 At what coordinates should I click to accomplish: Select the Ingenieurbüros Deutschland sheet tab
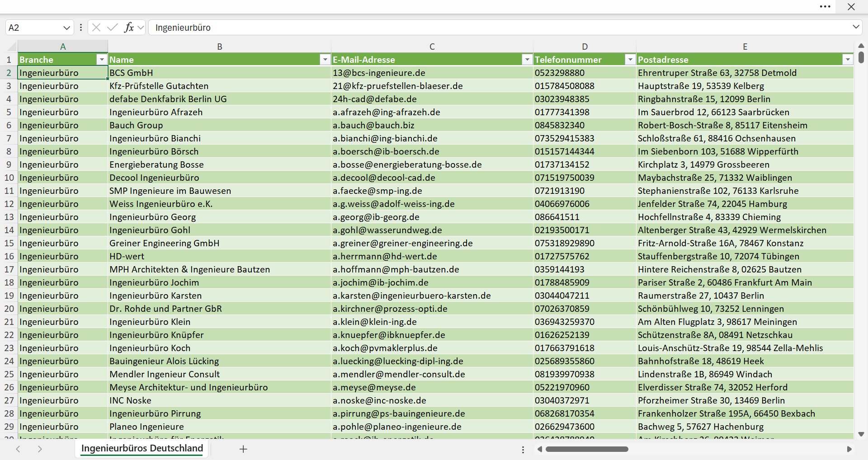coord(142,448)
